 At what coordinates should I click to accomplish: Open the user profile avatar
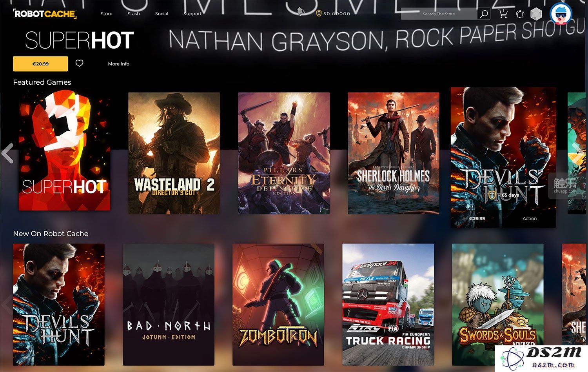click(561, 13)
